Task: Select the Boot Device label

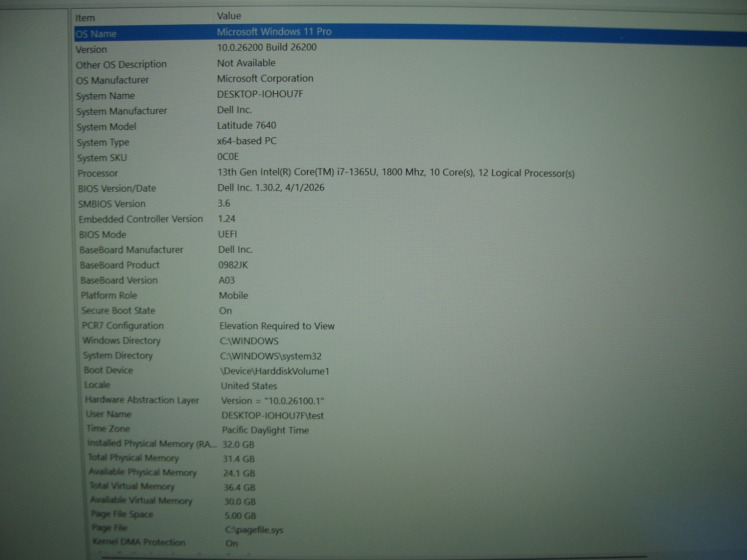Action: (108, 370)
